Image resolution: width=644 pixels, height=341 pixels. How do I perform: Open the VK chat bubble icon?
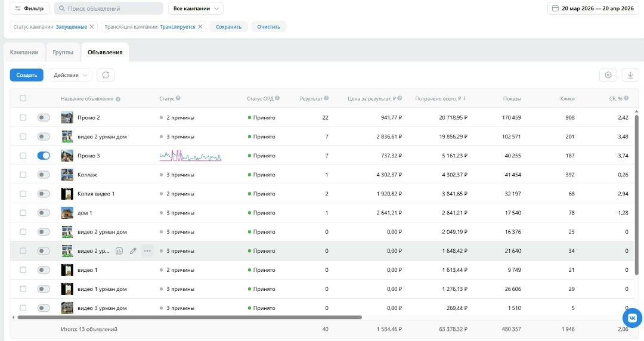pyautogui.click(x=633, y=318)
